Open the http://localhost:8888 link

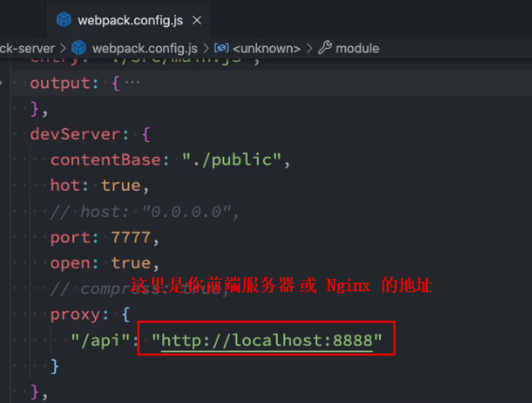266,340
